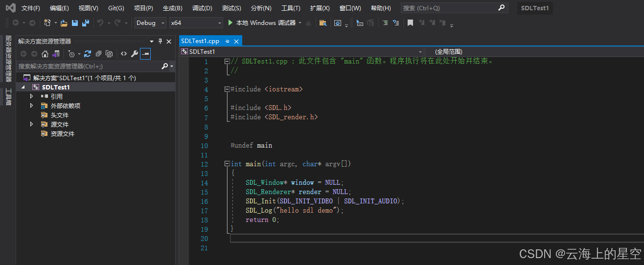Click the View Code angle-brackets icon

coord(124,54)
